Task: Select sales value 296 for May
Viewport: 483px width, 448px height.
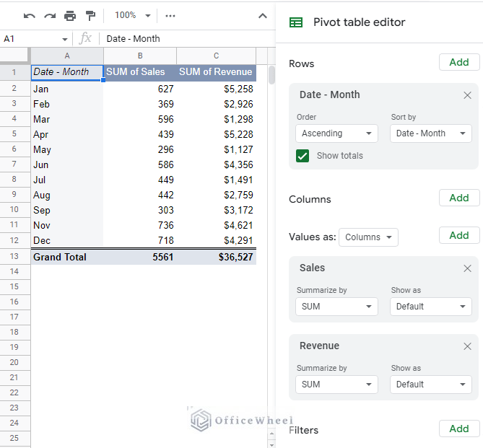Action: click(140, 149)
